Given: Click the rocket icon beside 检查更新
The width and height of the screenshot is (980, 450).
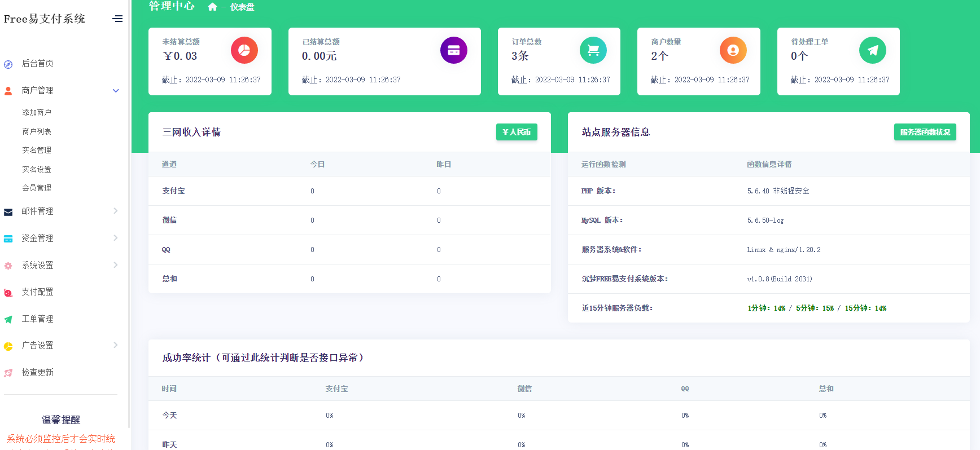Looking at the screenshot, I should coord(8,373).
